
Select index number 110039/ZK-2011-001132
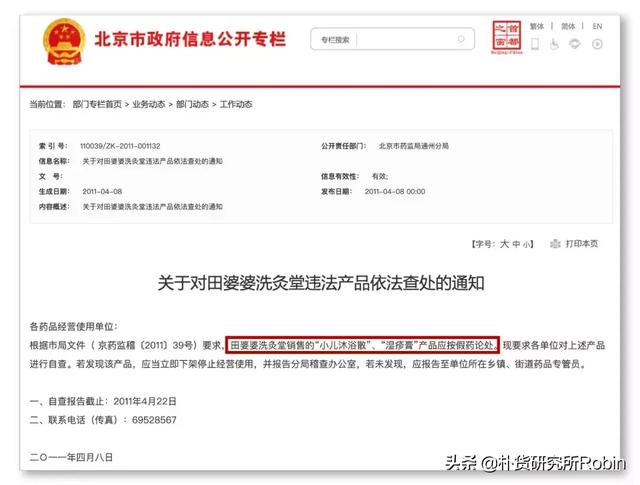(x=120, y=146)
